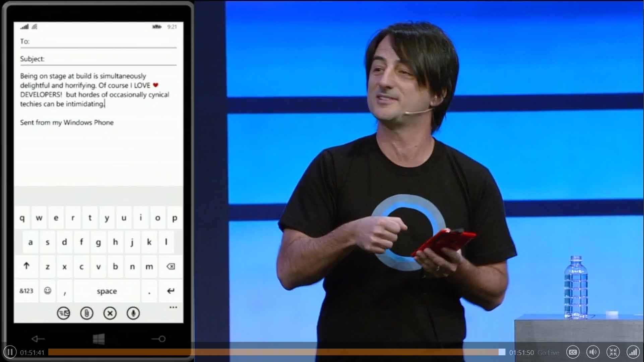
Task: Click the To: recipient field
Action: (x=98, y=42)
